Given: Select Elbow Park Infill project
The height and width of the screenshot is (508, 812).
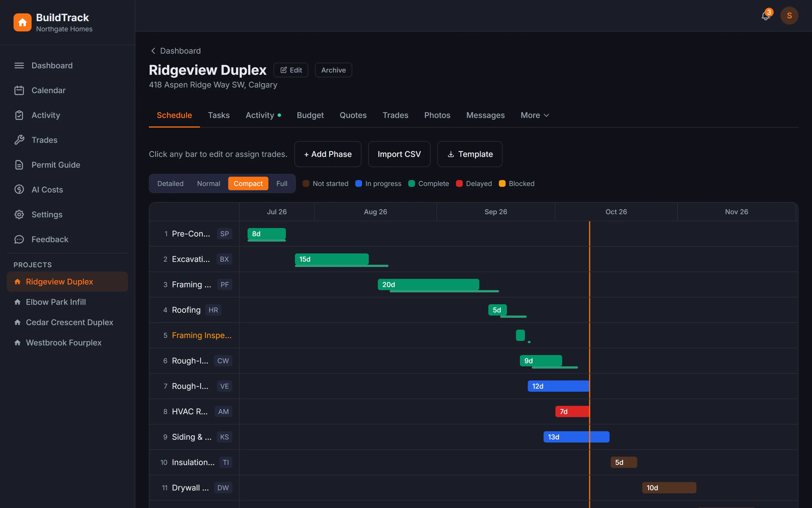Looking at the screenshot, I should [x=67, y=302].
